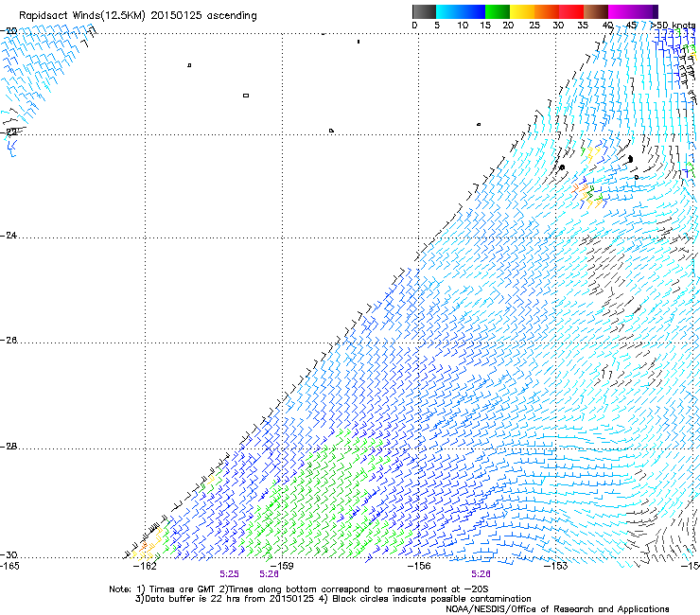Select the yellow 20-25 knots color segment
700x615 pixels.
(x=522, y=11)
